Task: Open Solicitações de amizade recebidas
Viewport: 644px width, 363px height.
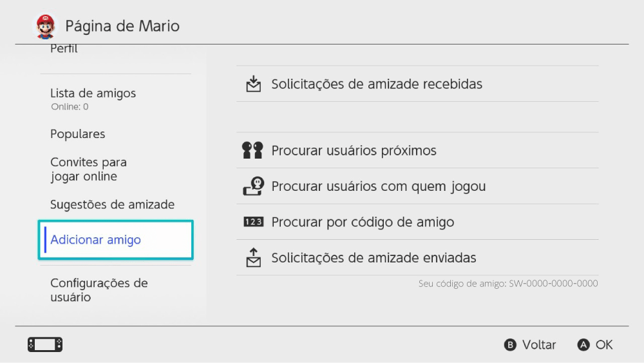Action: point(377,84)
